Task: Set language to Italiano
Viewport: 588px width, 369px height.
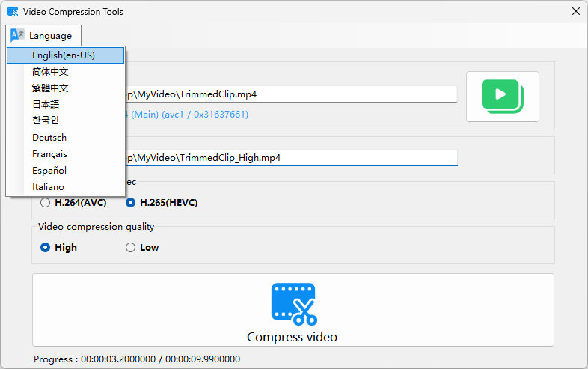Action: (65, 187)
